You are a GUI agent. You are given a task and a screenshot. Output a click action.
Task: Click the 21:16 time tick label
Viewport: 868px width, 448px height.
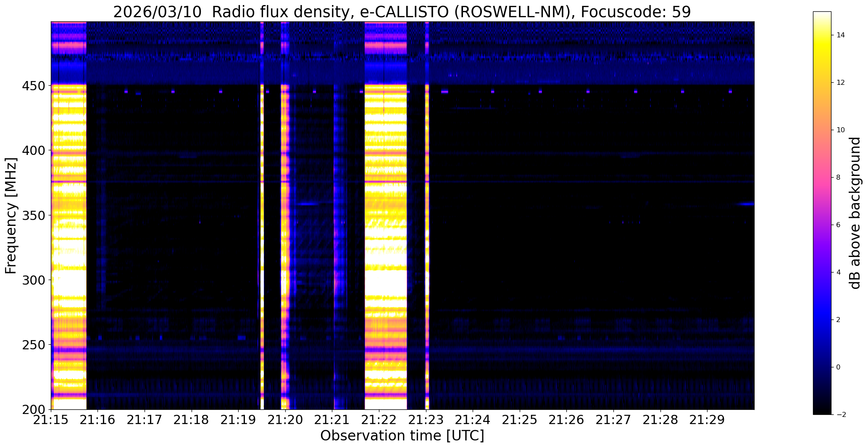pyautogui.click(x=98, y=420)
